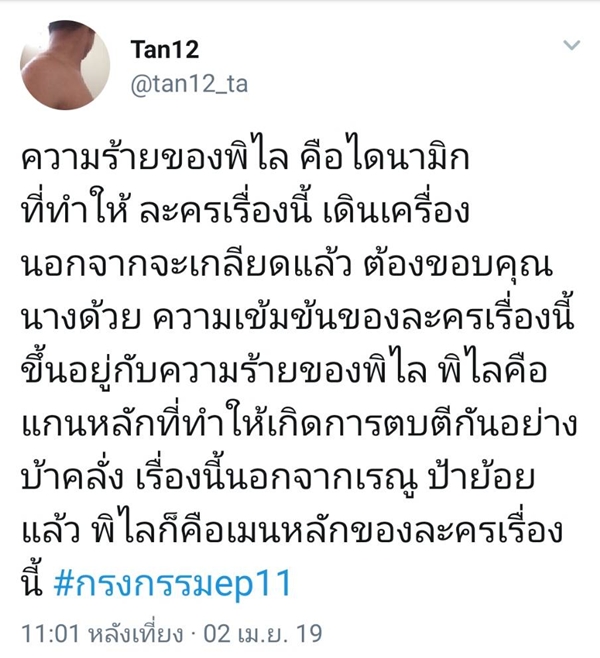This screenshot has height=658, width=600.
Task: Select the word ไดนามิก in the tweet
Action: [x=409, y=157]
